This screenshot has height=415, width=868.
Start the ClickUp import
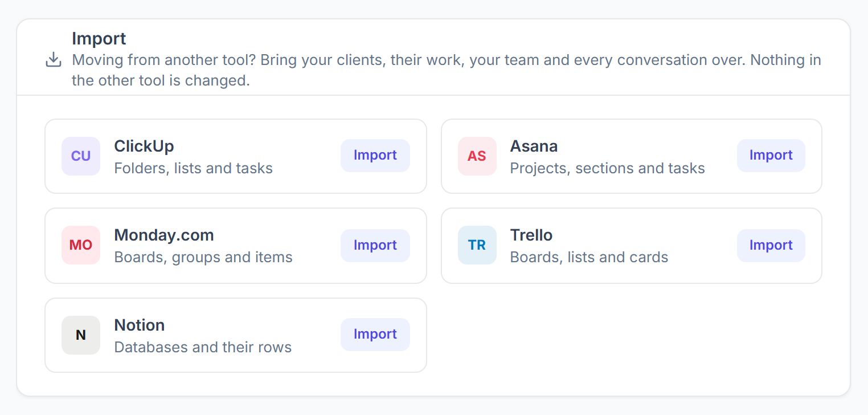tap(375, 156)
